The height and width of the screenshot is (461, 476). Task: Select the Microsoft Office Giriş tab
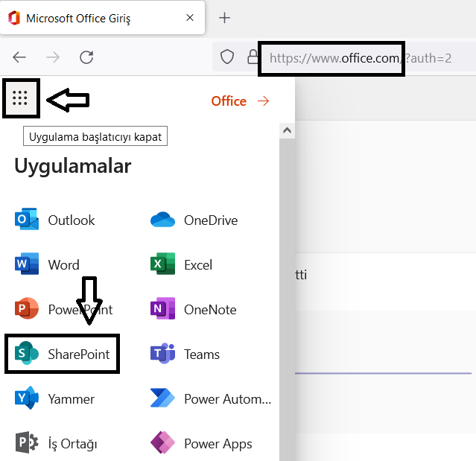(103, 18)
